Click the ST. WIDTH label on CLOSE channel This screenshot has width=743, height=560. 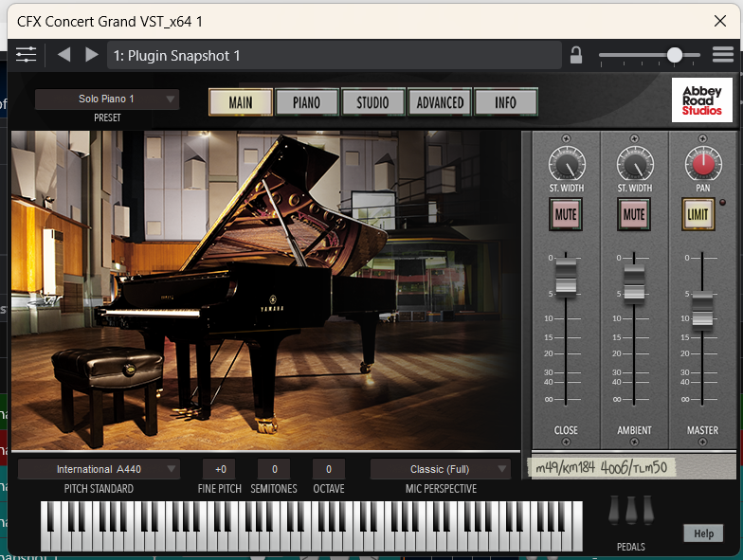567,188
